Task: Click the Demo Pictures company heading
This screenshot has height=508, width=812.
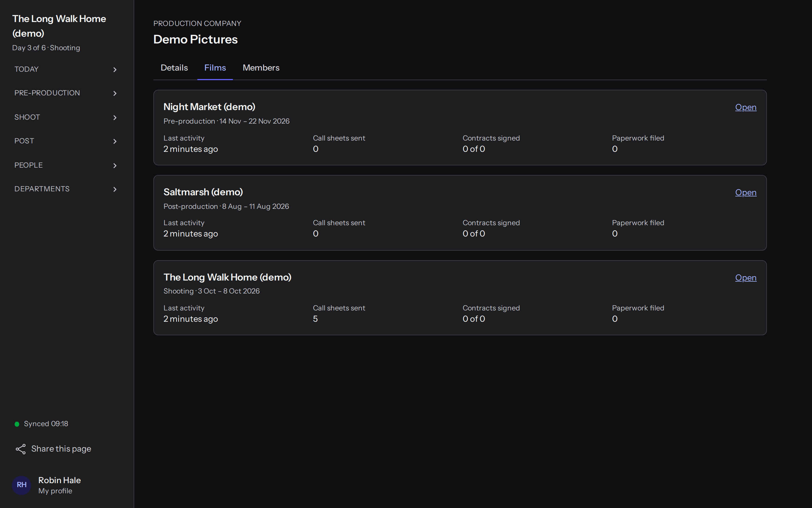Action: coord(195,39)
